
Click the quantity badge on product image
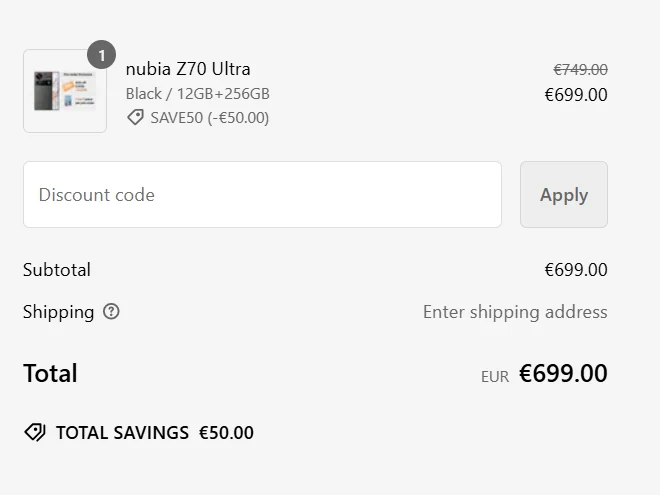pos(101,55)
